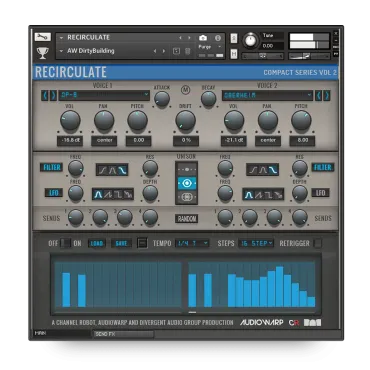
Task: Click the square button next to SAVE
Action: point(142,243)
